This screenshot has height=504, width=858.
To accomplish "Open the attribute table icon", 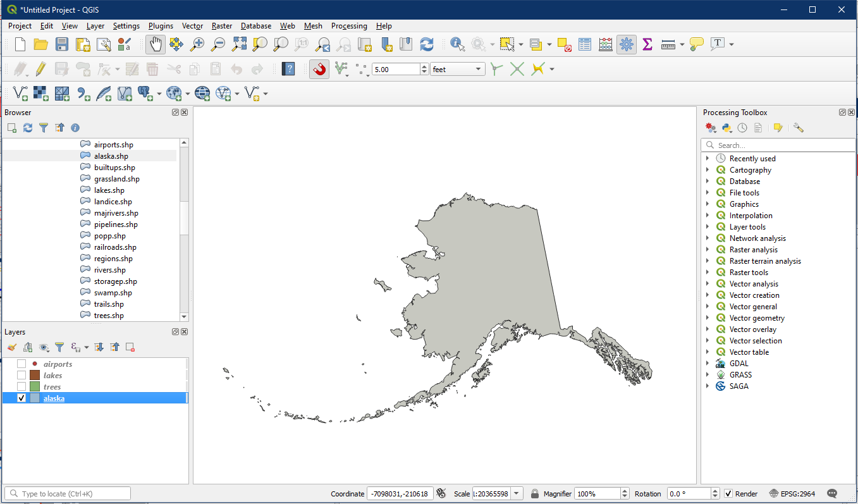I will point(585,44).
